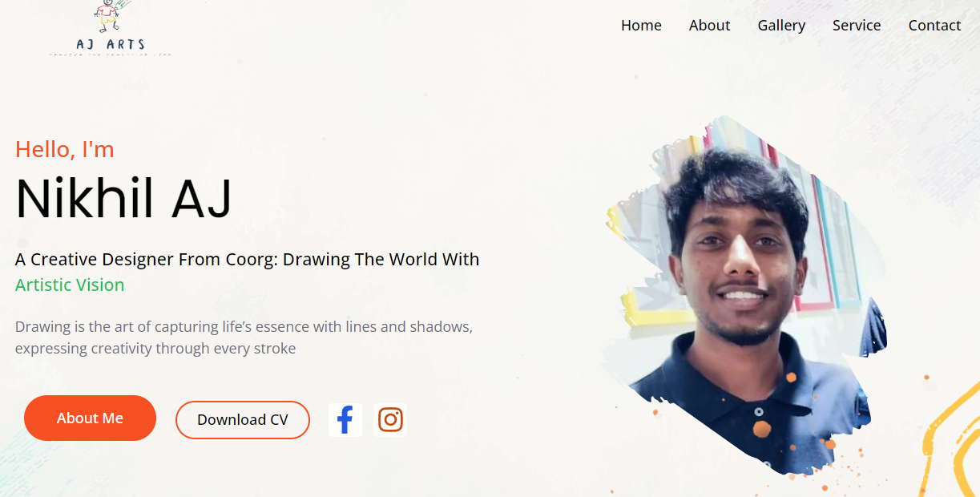Open the Gallery nav item
Image resolution: width=980 pixels, height=497 pixels.
coord(781,26)
